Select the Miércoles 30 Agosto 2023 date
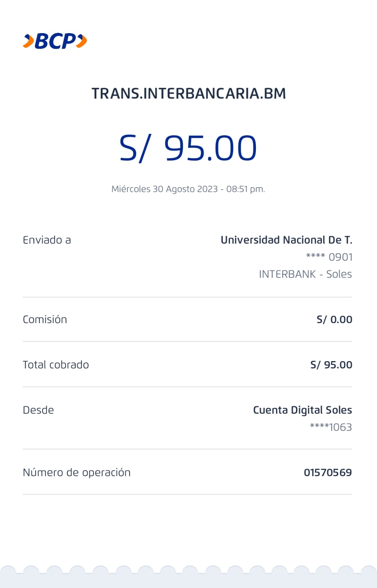Image resolution: width=377 pixels, height=588 pixels. coord(165,189)
